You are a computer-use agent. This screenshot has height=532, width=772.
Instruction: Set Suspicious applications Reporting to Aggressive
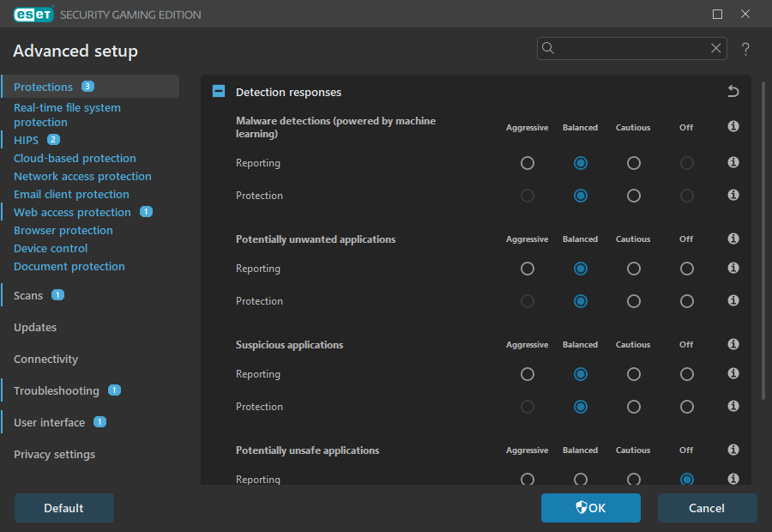[528, 374]
